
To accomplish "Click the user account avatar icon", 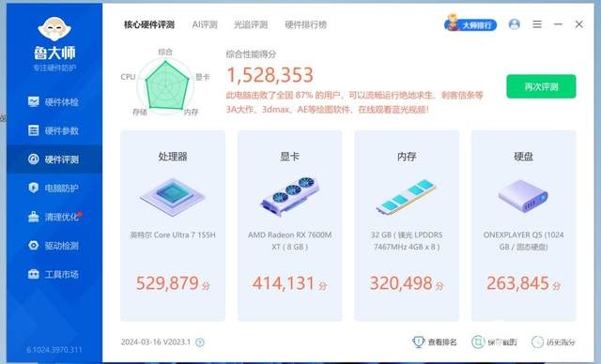I will point(514,24).
